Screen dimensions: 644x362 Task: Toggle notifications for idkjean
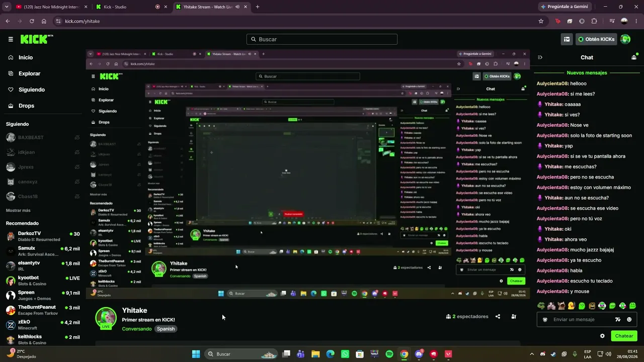(77, 152)
